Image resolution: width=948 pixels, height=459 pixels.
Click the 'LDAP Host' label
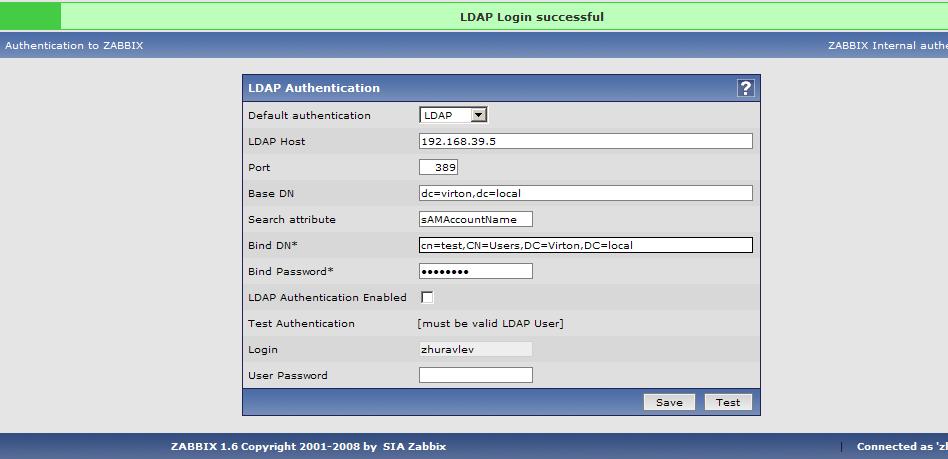pos(276,142)
